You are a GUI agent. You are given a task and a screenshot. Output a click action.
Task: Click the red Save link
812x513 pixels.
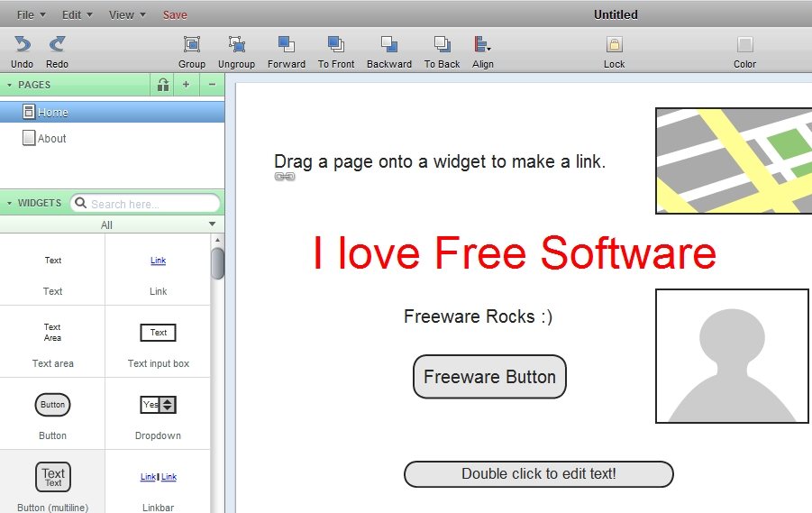click(175, 14)
